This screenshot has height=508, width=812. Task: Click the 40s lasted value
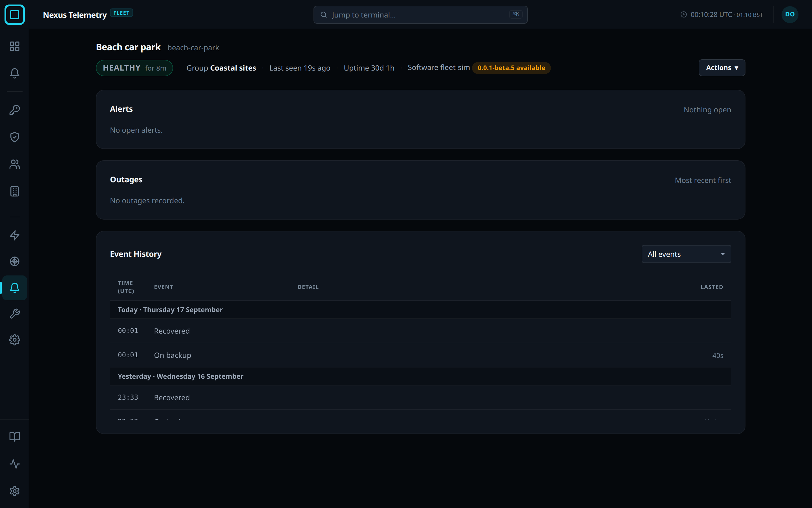718,356
